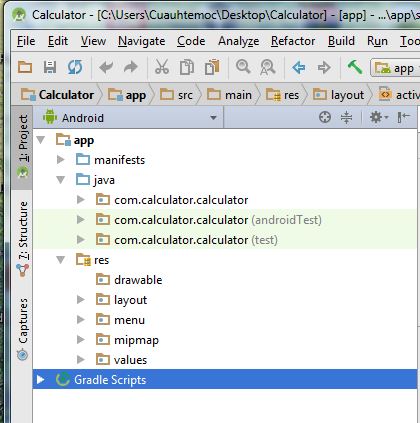Click the main breadcrumb

click(229, 95)
